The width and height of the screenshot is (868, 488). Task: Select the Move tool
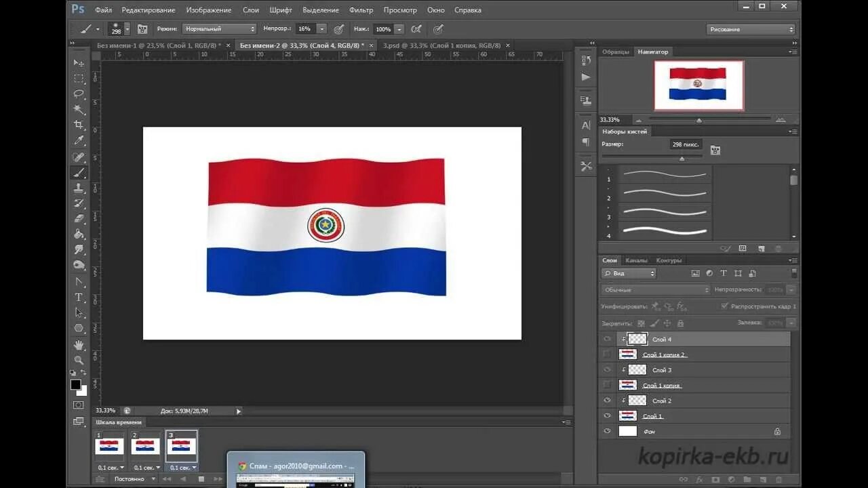point(79,62)
